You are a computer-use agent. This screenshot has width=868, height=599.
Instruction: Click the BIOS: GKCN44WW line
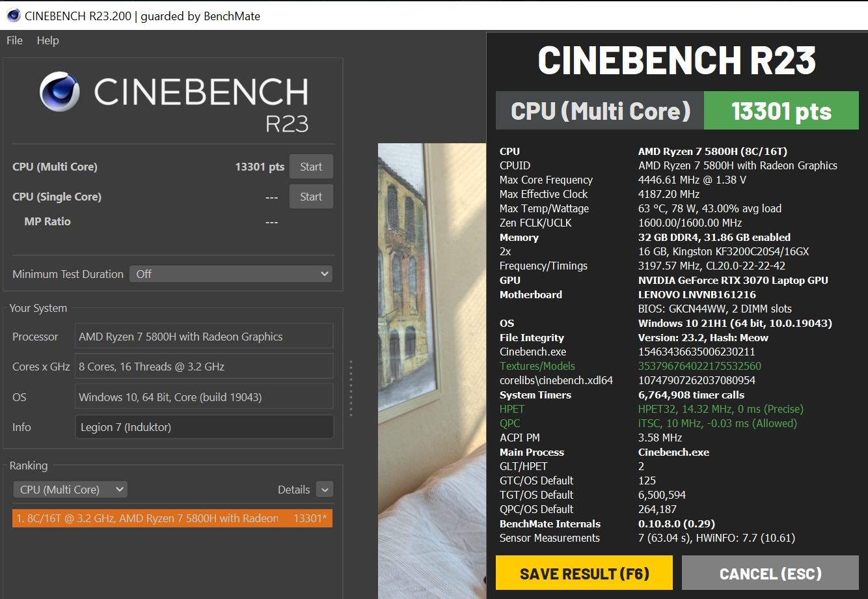[715, 309]
